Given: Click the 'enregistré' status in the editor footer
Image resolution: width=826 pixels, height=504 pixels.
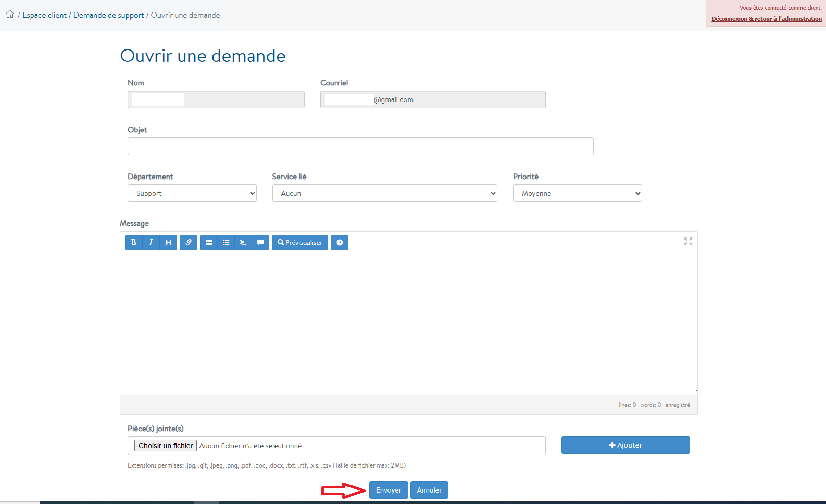Looking at the screenshot, I should tap(678, 405).
